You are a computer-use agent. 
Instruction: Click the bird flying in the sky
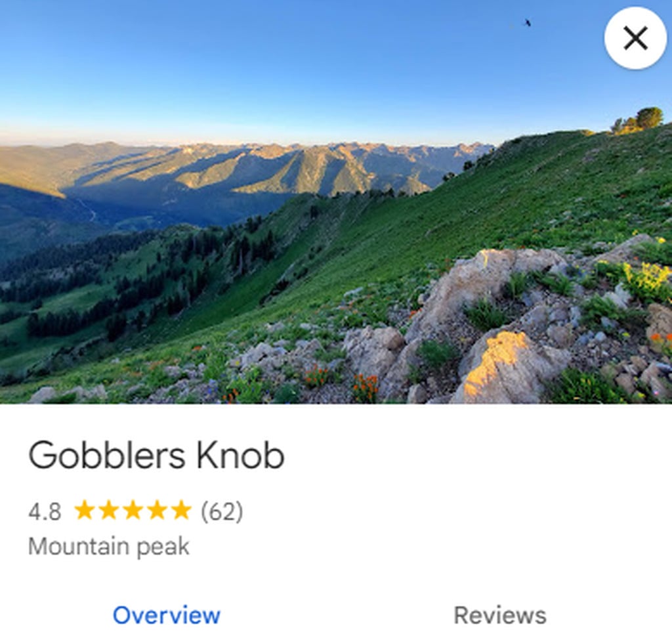pos(527,22)
